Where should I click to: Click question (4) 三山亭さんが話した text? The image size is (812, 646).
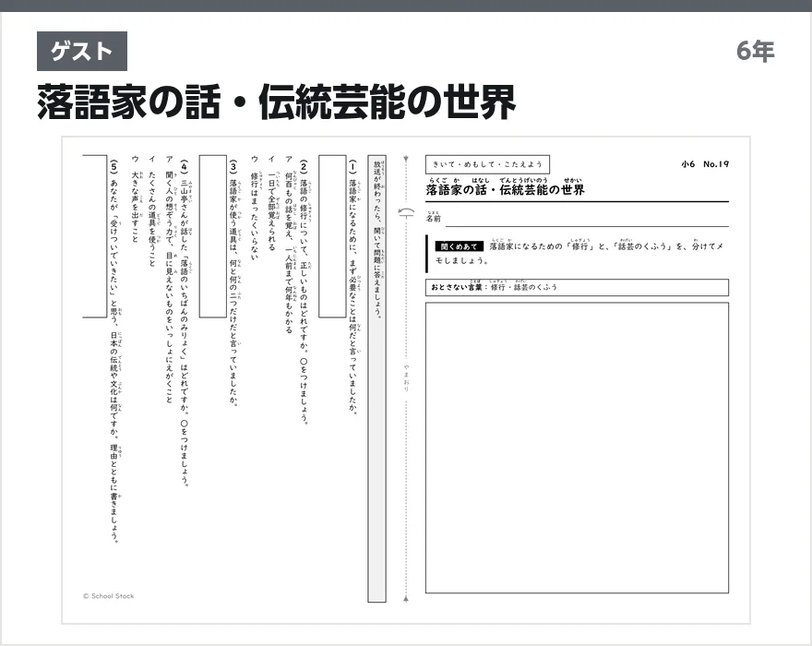(x=185, y=323)
